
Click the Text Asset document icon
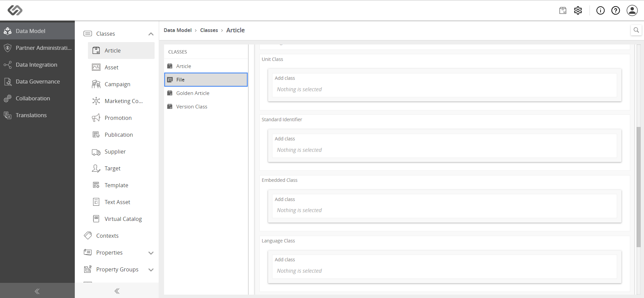click(x=96, y=202)
